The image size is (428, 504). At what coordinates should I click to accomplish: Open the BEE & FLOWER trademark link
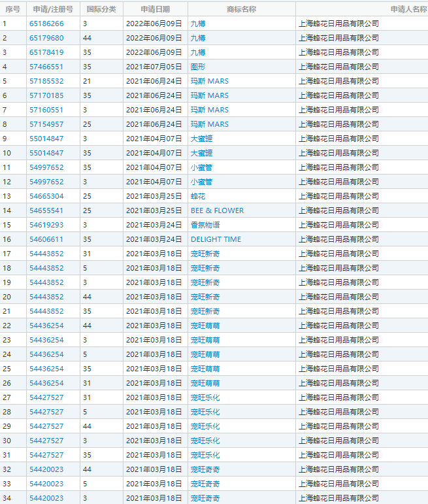[217, 210]
